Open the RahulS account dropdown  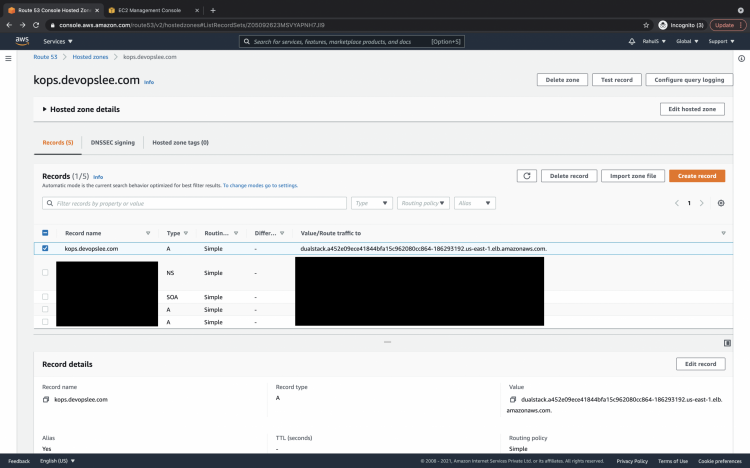click(654, 42)
